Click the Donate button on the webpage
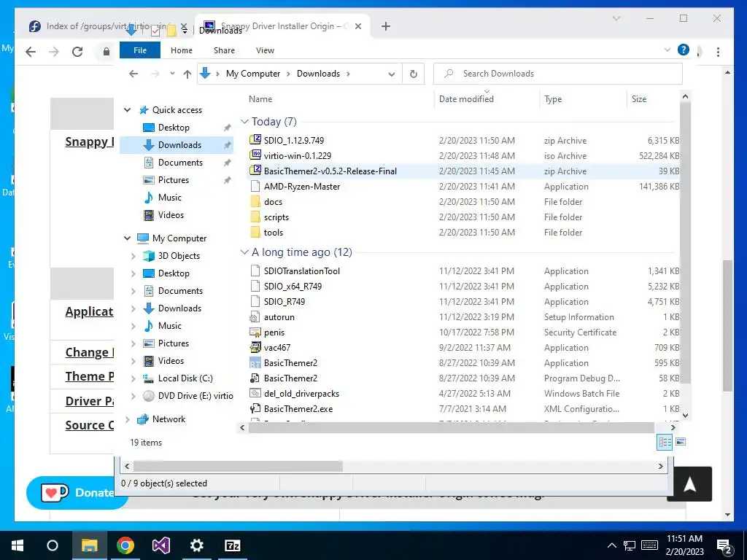Screen dimensions: 747x560 [x=77, y=492]
